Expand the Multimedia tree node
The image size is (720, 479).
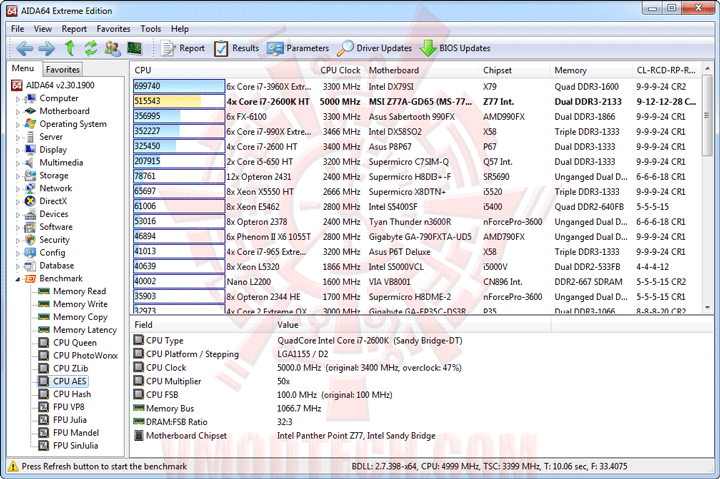(x=18, y=163)
